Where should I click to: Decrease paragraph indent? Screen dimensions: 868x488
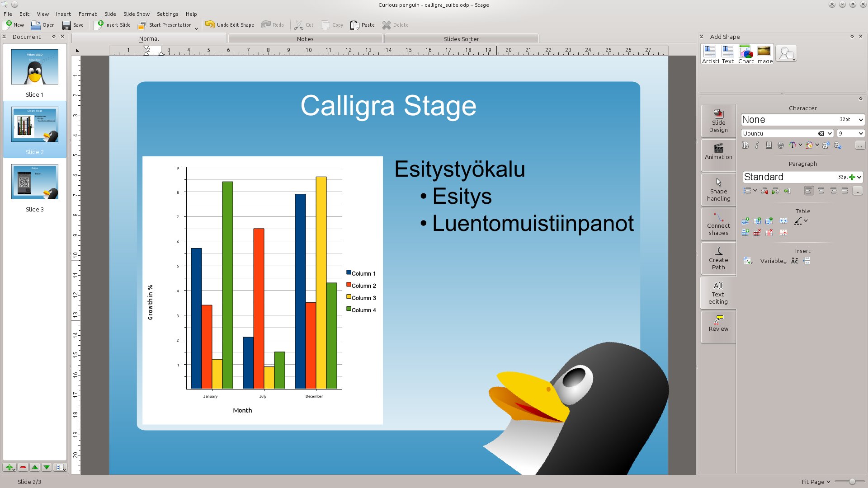[764, 191]
